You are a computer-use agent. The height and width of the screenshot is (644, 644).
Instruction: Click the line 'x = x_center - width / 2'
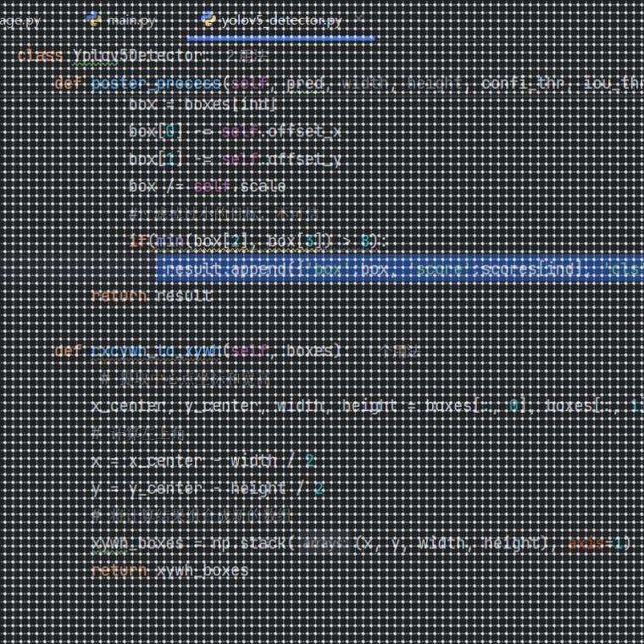[203, 461]
